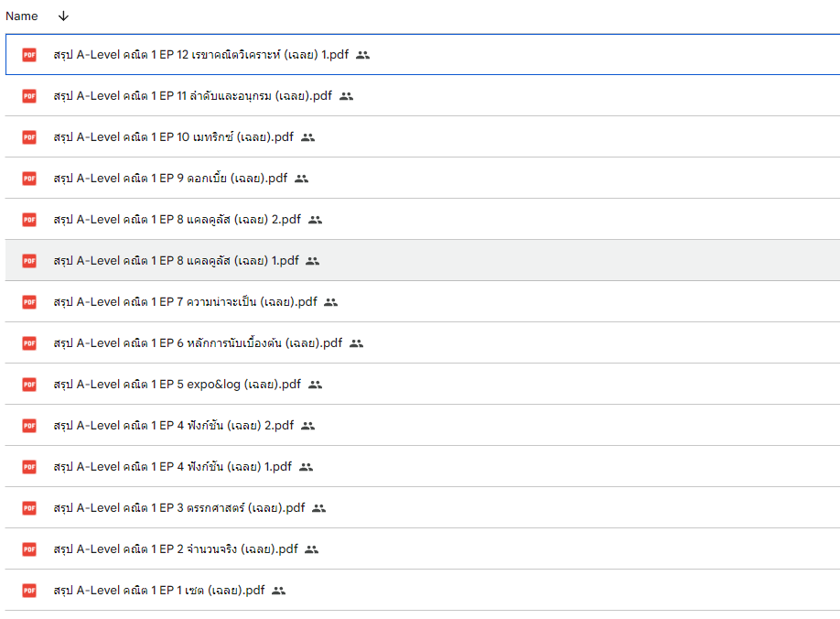Select file name EP 6 หลักการนับเบื้องต้น (เฉลย).pdf
The image size is (840, 619).
click(x=198, y=343)
